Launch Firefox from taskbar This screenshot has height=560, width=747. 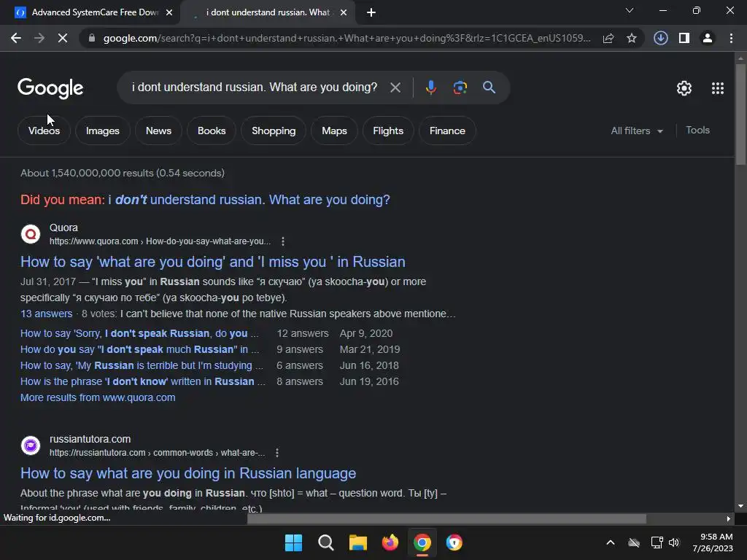click(x=390, y=542)
